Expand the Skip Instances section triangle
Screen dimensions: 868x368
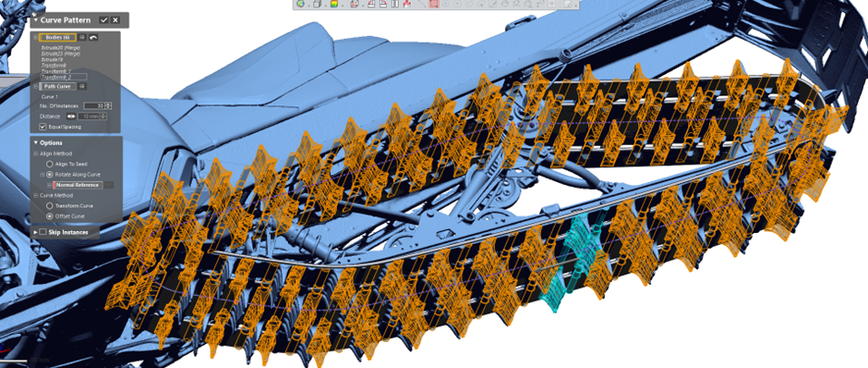pos(35,232)
